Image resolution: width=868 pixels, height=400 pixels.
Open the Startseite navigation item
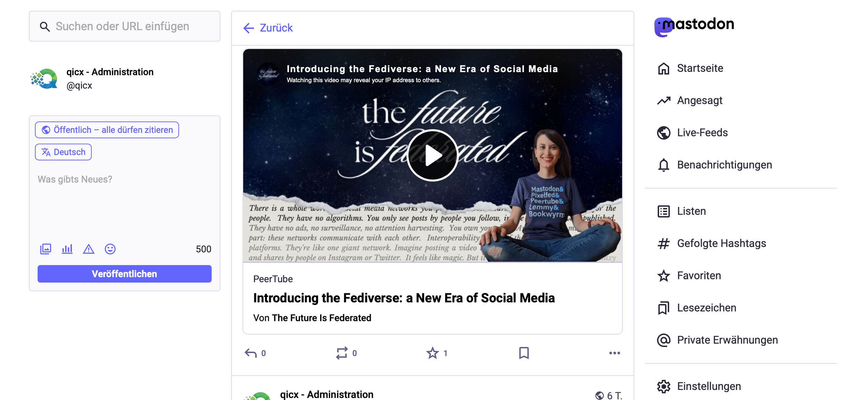(700, 68)
